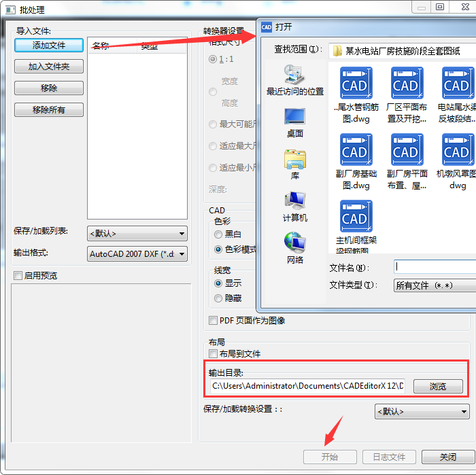Image resolution: width=476 pixels, height=475 pixels.
Task: Select 隐藏 line width radio button
Action: 218,298
